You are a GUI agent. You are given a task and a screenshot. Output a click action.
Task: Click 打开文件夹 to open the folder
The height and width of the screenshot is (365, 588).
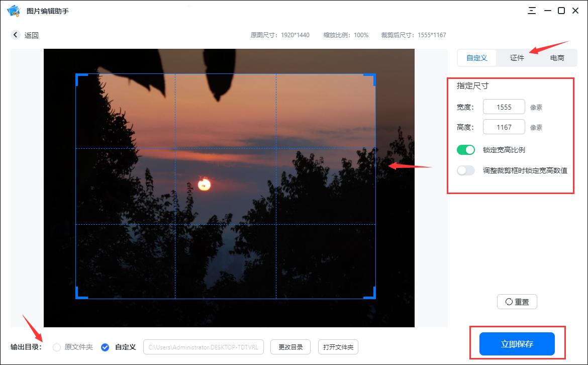pyautogui.click(x=338, y=347)
